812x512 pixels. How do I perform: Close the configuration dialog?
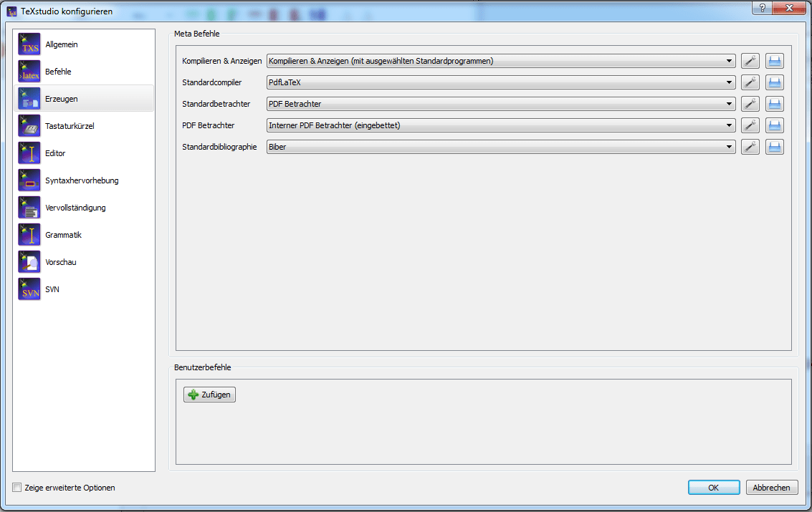tap(788, 8)
